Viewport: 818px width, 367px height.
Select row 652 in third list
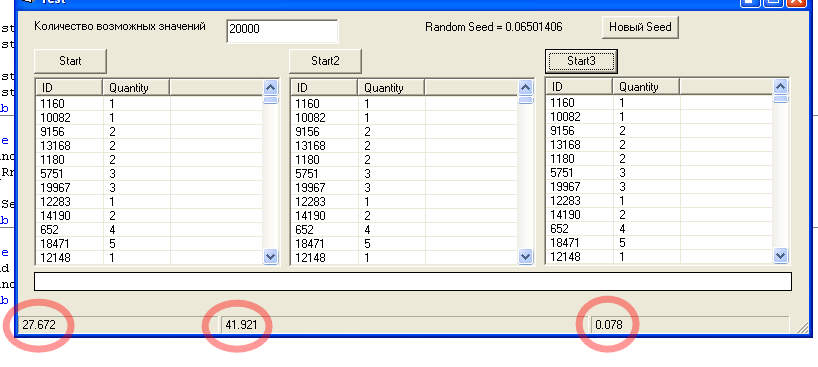coord(659,229)
